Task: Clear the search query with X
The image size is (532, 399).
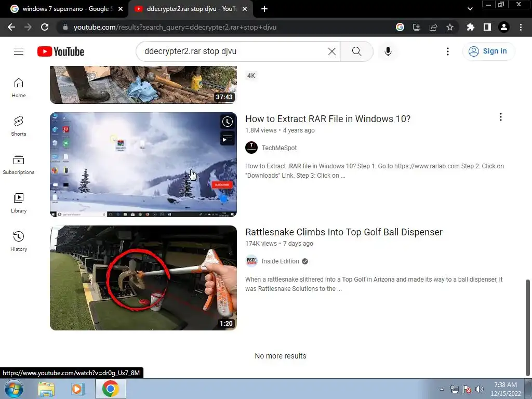Action: point(332,51)
